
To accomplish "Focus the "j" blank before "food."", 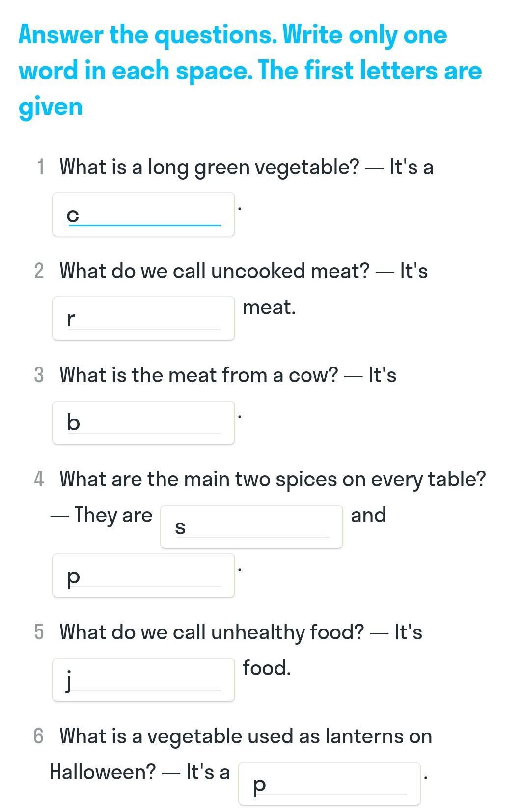I will pos(143,680).
